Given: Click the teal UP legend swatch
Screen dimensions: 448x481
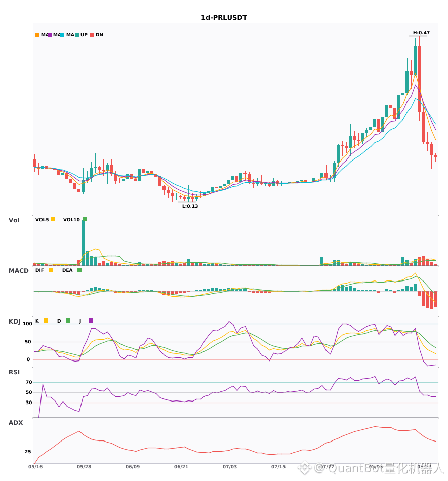Looking at the screenshot, I should click(77, 35).
